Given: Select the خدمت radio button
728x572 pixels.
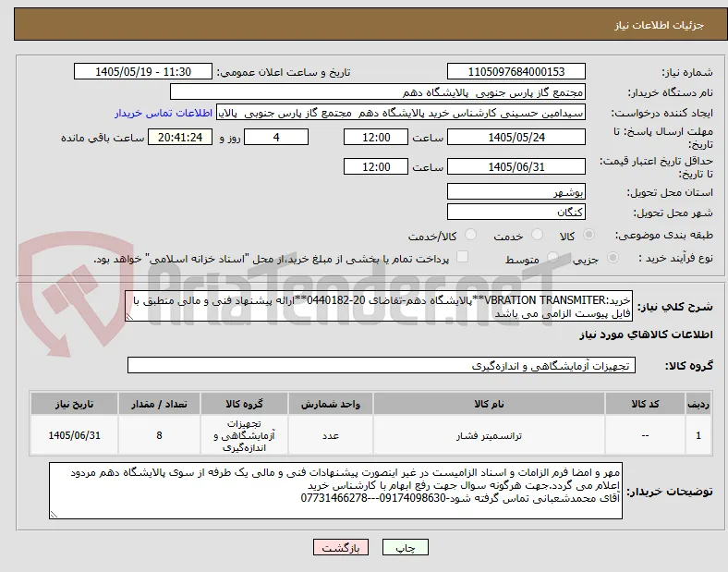Looking at the screenshot, I should (x=537, y=235).
